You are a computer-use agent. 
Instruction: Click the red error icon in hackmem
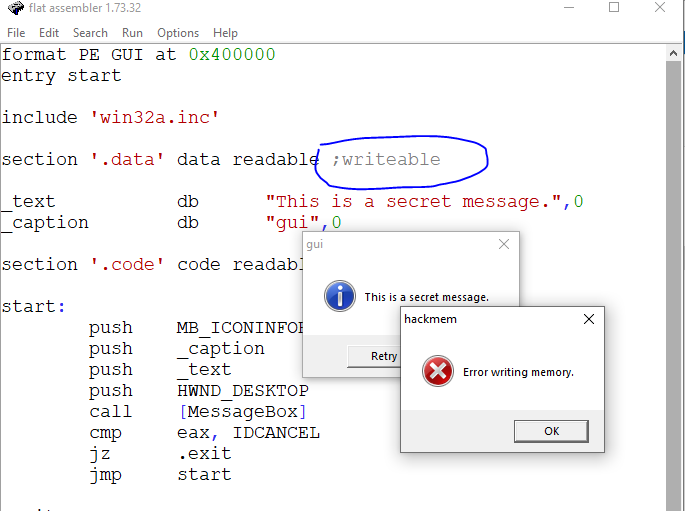(x=437, y=371)
